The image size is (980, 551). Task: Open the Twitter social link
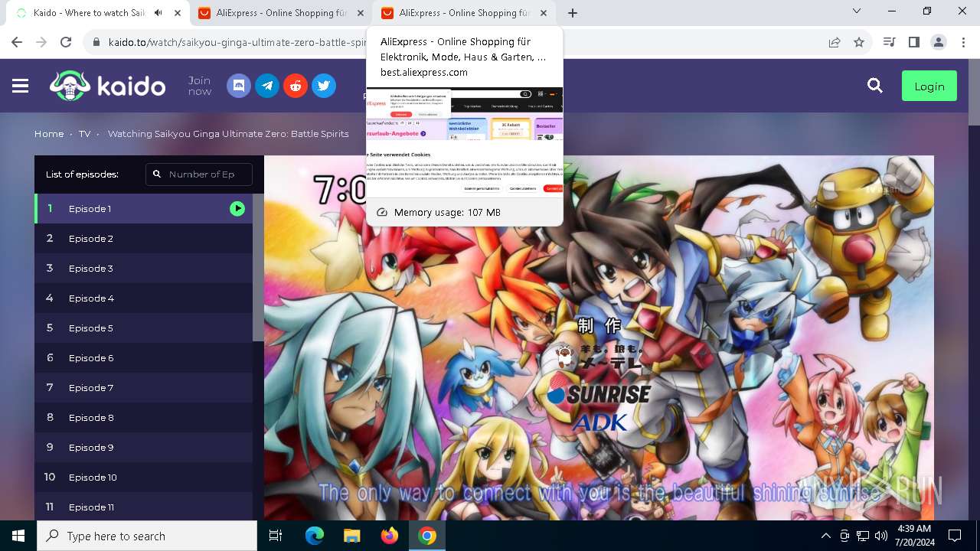click(324, 86)
